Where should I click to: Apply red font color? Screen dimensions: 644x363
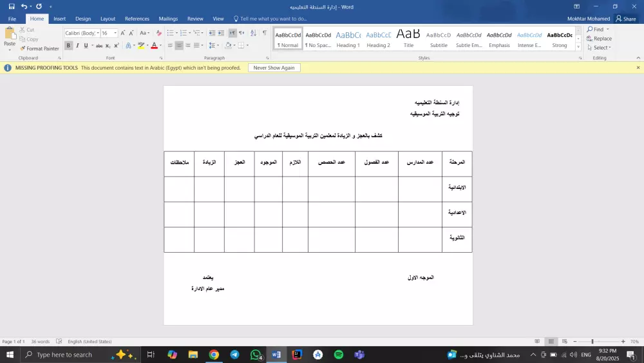point(155,46)
